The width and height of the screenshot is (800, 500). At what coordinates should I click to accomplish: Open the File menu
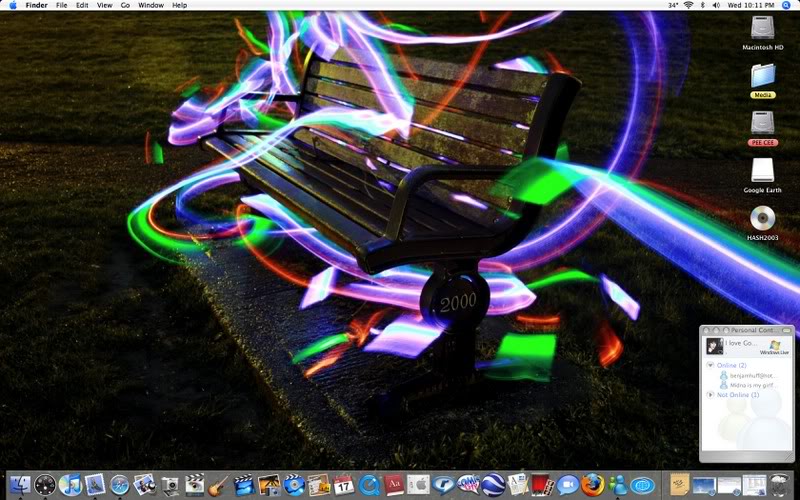[61, 5]
